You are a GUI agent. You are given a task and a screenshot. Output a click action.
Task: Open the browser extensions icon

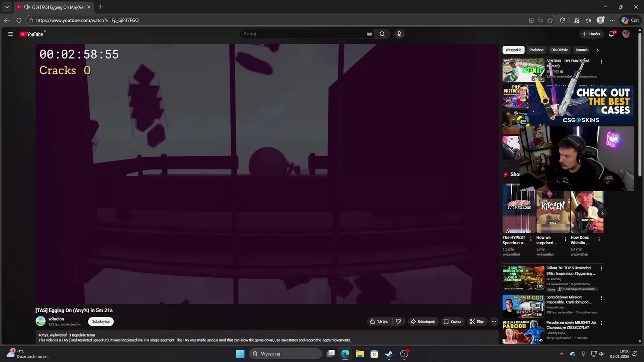pos(562,20)
